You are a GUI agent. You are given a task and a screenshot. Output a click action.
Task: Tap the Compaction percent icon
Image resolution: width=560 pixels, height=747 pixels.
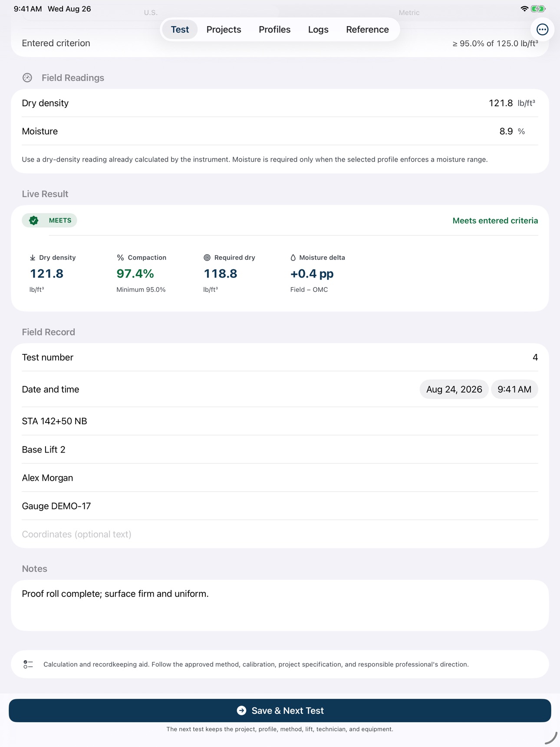tap(120, 258)
